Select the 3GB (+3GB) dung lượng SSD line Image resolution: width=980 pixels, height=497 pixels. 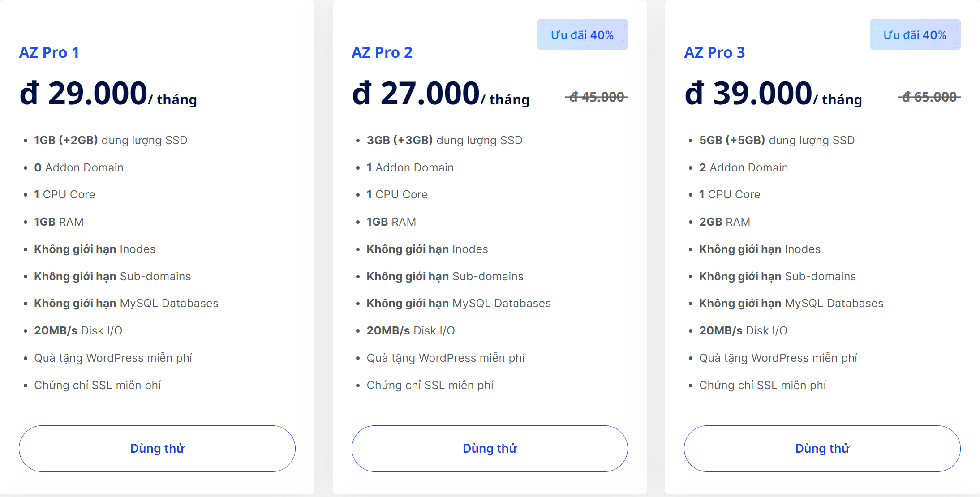(x=444, y=140)
